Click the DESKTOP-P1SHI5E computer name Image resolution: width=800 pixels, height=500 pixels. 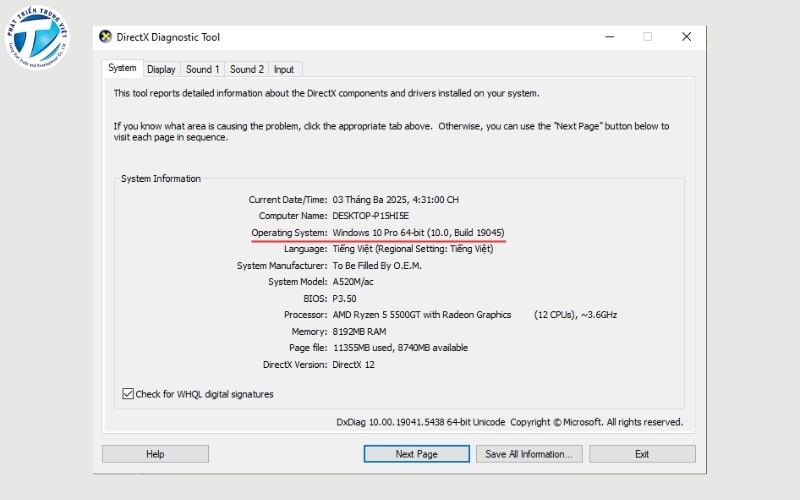click(370, 216)
